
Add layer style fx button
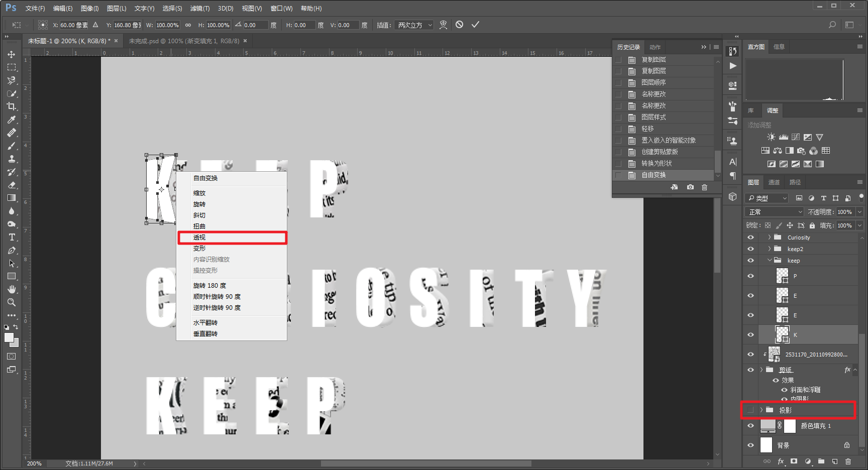[781, 461]
